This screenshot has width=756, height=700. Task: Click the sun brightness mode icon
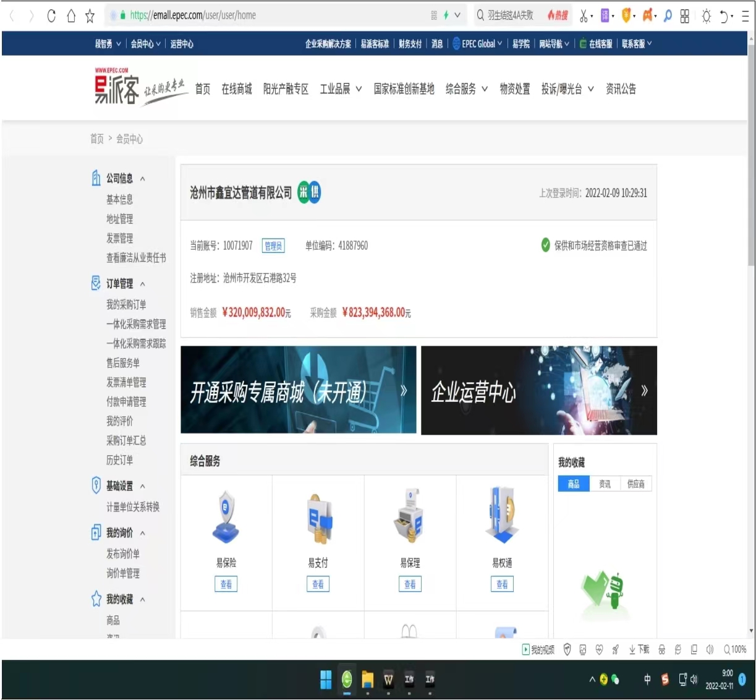[706, 16]
